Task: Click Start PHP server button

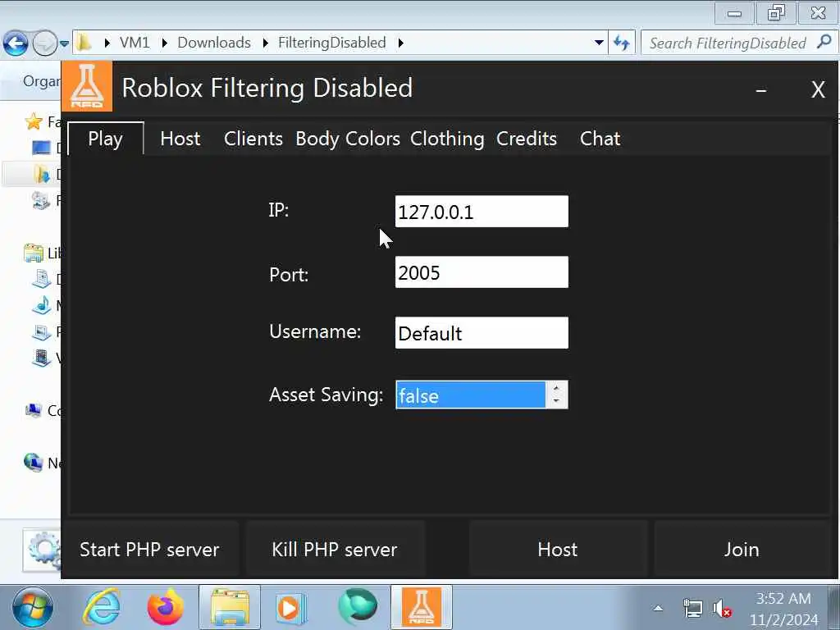Action: pyautogui.click(x=149, y=550)
